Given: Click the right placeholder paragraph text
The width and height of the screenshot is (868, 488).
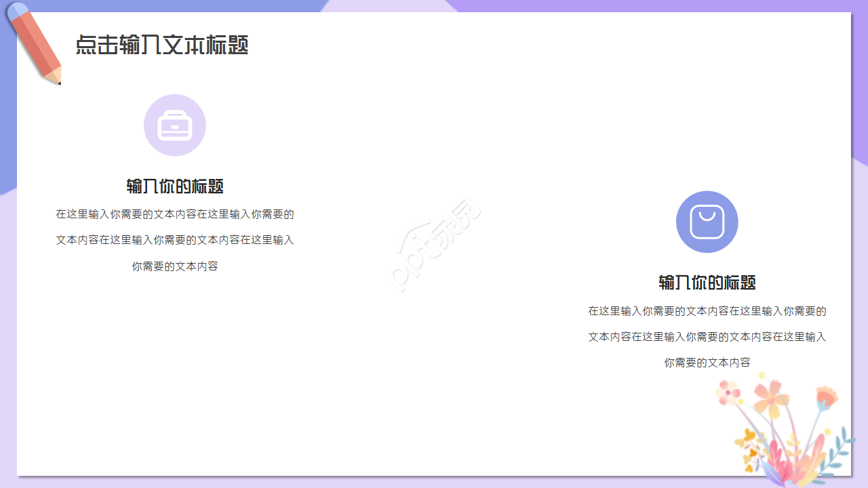Looking at the screenshot, I should (707, 337).
